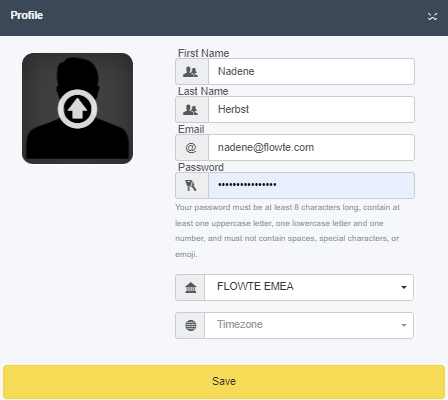Focus the First Name field containing Nadene
The image size is (448, 400).
click(311, 71)
